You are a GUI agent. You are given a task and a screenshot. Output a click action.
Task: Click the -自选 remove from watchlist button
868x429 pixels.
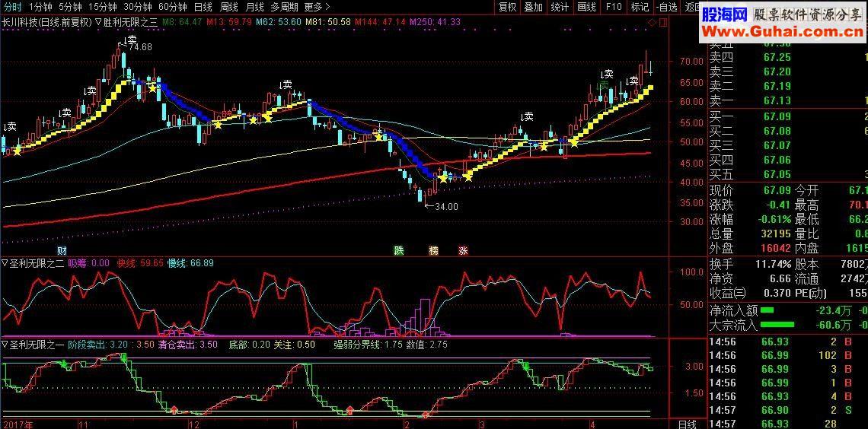pos(668,7)
